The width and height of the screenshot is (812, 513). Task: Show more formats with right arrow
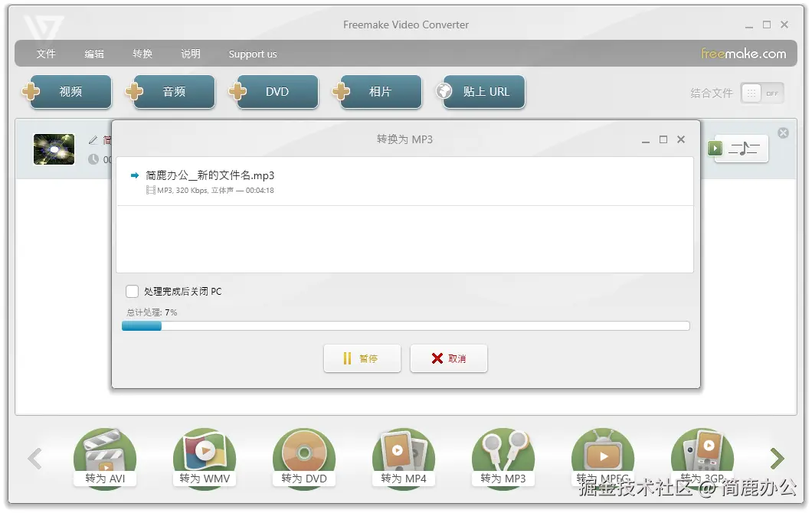click(x=778, y=459)
